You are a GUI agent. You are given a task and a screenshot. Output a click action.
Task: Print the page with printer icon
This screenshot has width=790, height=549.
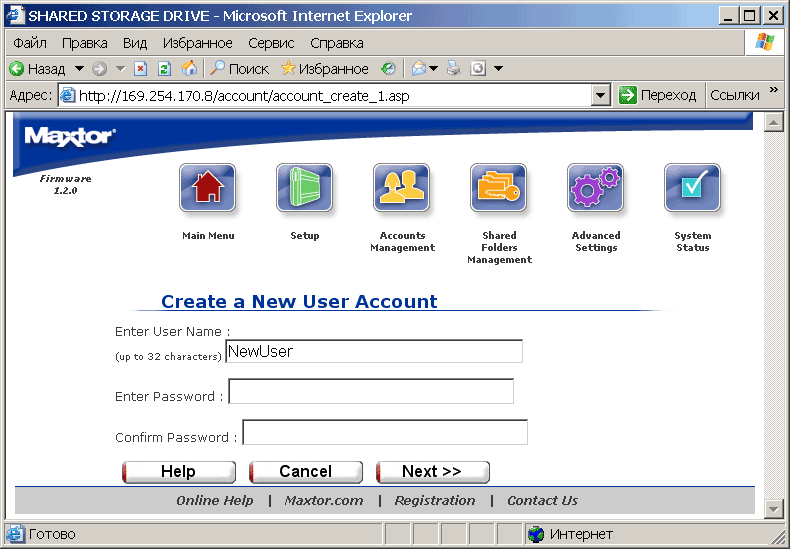point(454,68)
